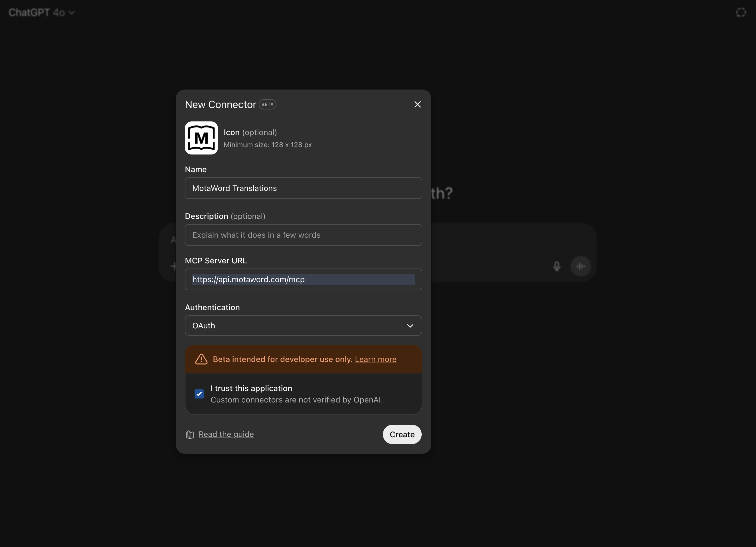The image size is (756, 547).
Task: Focus the Description optional input field
Action: pyautogui.click(x=303, y=235)
